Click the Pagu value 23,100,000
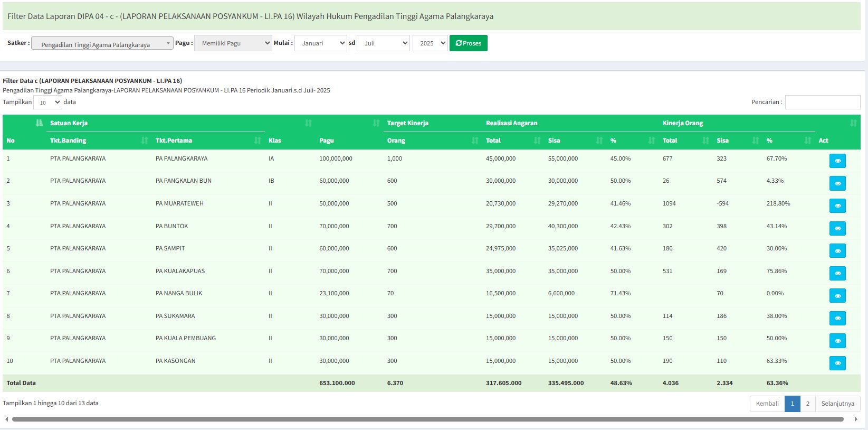 pos(334,293)
